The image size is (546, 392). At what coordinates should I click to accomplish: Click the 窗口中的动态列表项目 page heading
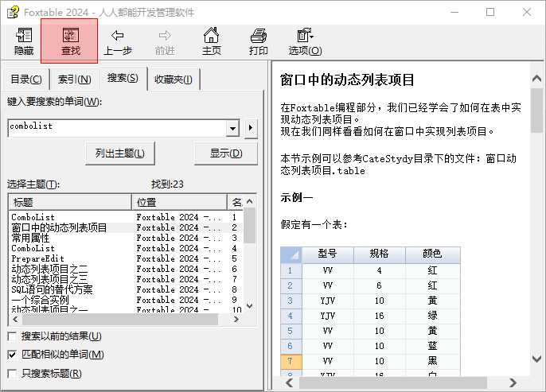347,80
